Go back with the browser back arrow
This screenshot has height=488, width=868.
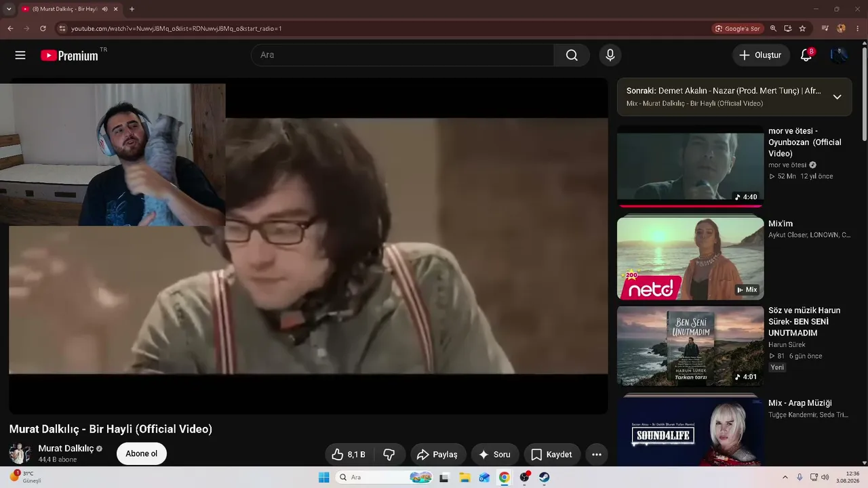[10, 28]
